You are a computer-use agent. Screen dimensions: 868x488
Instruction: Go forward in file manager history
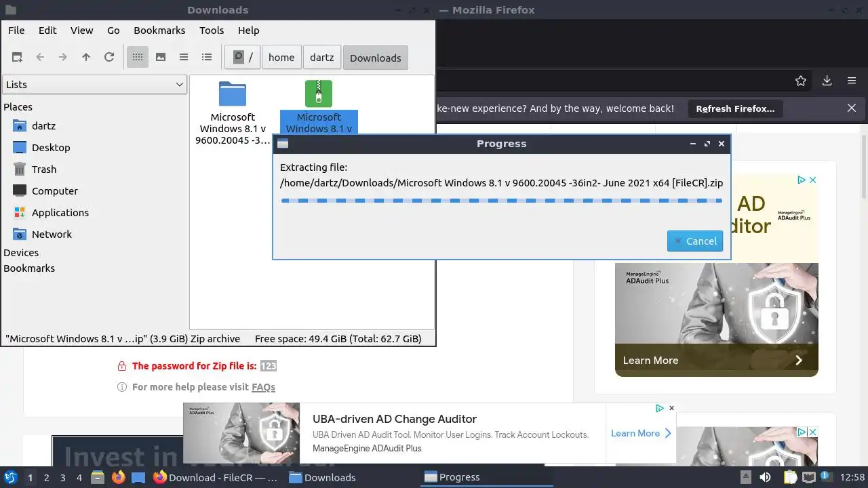click(63, 58)
